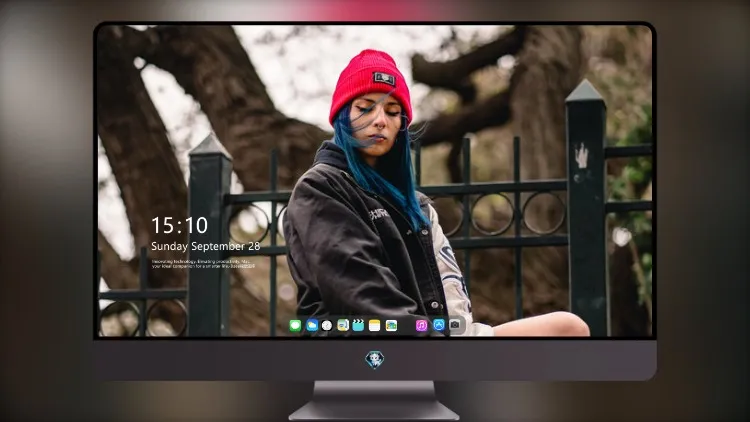Launch the Maps app from the dock
750x422 pixels.
pos(343,326)
